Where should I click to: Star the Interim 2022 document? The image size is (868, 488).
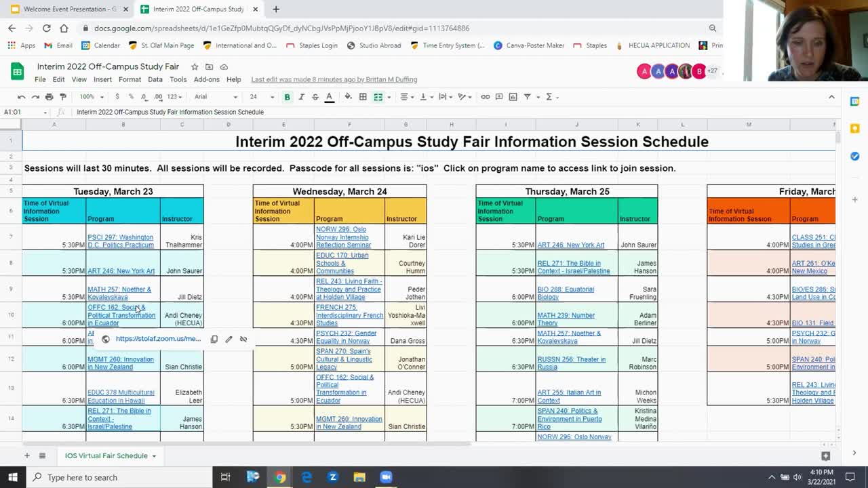click(195, 66)
